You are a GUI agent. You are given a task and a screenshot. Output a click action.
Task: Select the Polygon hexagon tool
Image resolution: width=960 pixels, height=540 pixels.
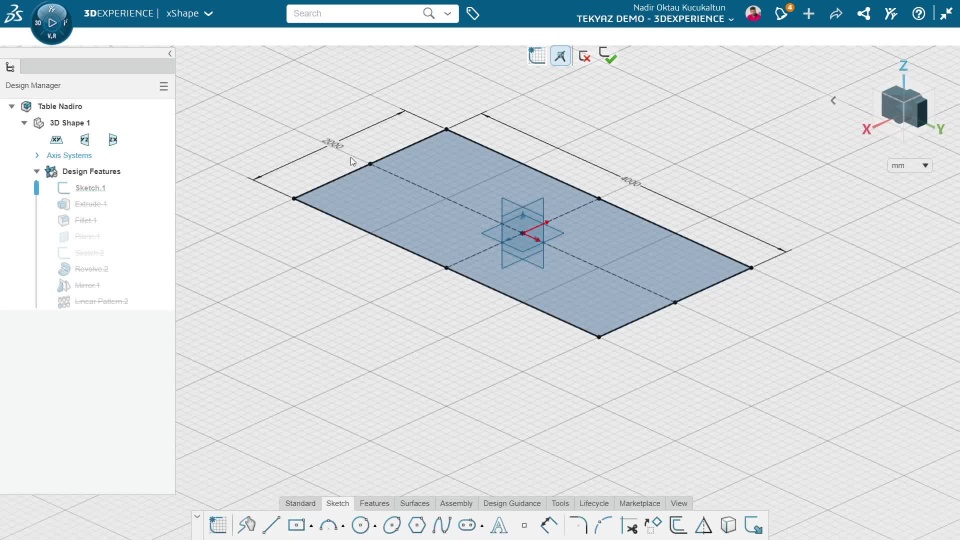417,525
